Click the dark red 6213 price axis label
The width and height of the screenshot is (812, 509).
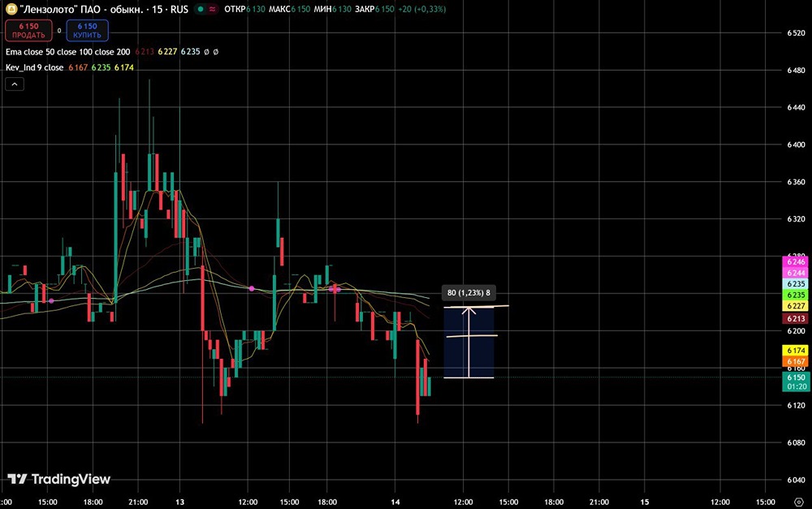click(x=796, y=318)
